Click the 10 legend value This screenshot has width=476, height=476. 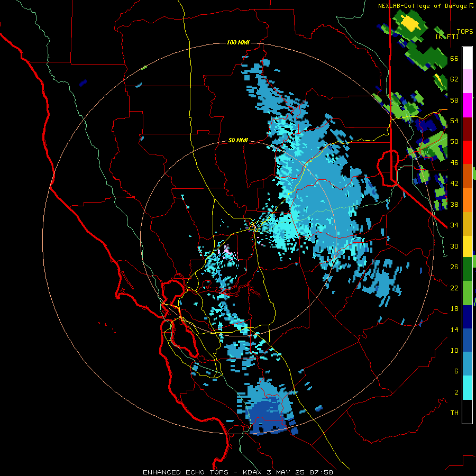tap(454, 350)
